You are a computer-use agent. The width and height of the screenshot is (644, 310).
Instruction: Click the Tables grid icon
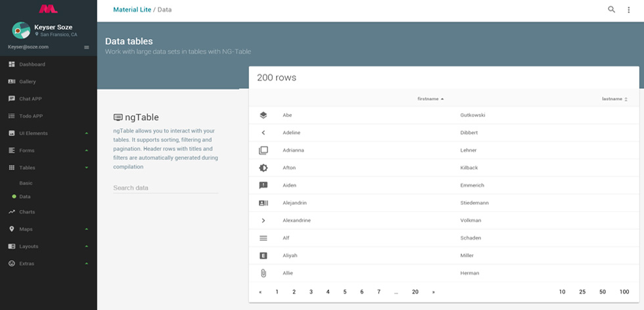click(x=12, y=168)
